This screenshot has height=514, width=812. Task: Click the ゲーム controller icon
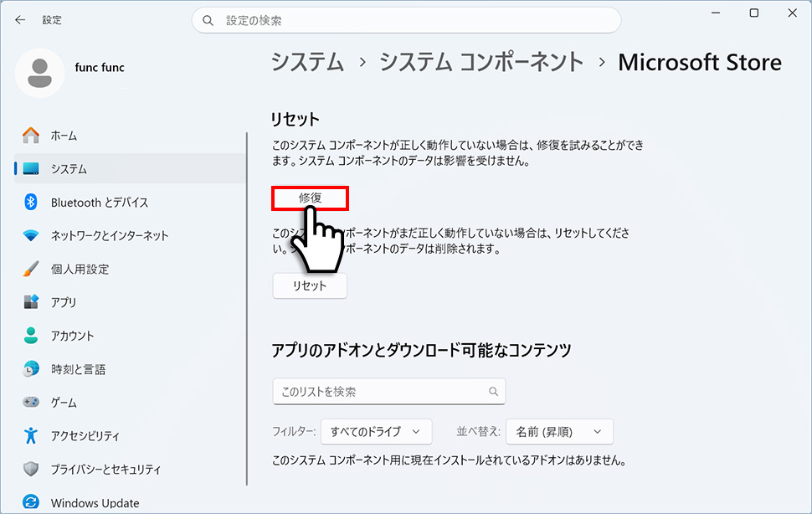pyautogui.click(x=31, y=402)
